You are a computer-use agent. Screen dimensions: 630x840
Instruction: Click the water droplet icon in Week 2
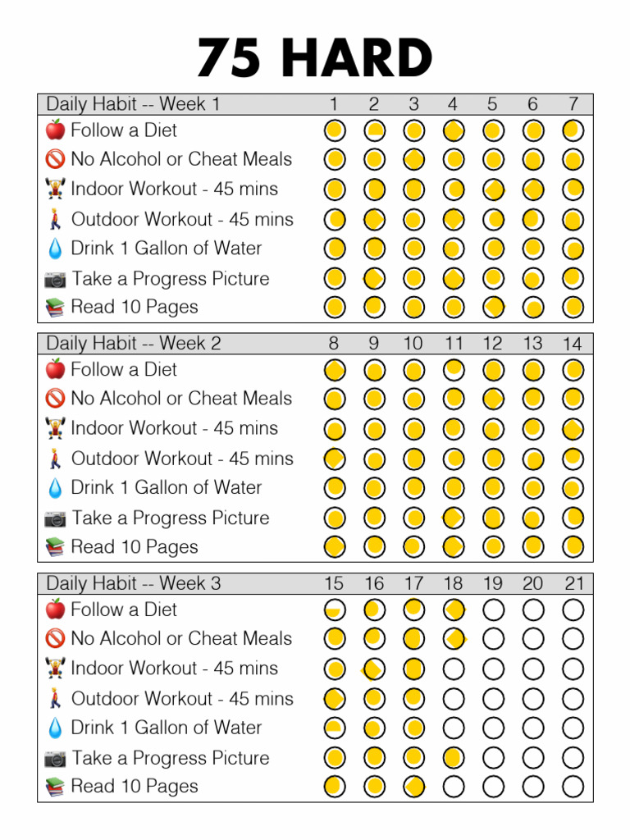click(x=55, y=488)
